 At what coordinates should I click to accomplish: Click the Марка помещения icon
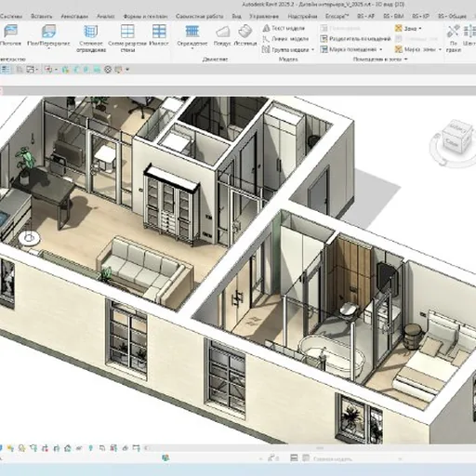pos(324,49)
